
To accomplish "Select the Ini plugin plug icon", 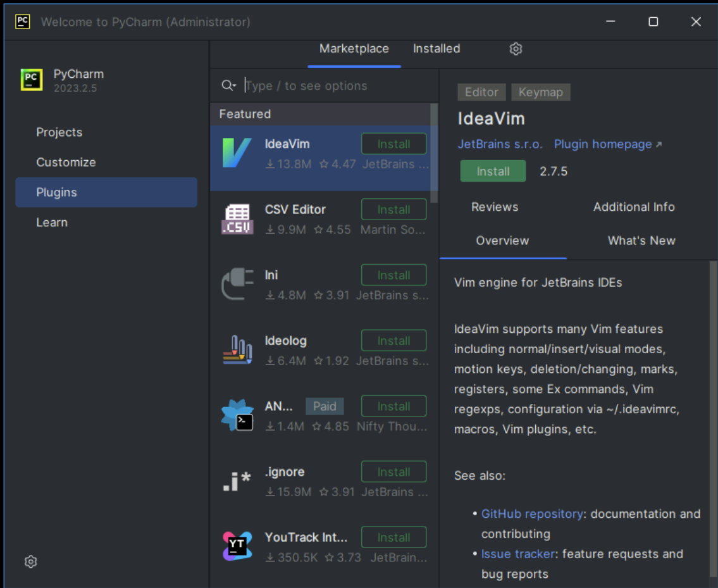I will click(x=237, y=284).
